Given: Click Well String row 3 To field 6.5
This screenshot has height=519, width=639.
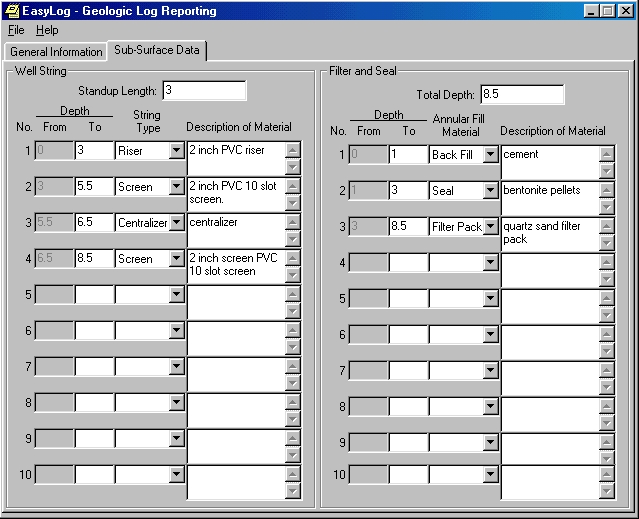Looking at the screenshot, I should click(x=95, y=222).
